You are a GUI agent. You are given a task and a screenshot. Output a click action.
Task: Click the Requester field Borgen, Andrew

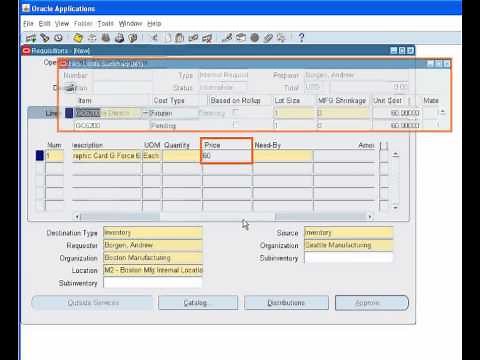153,245
